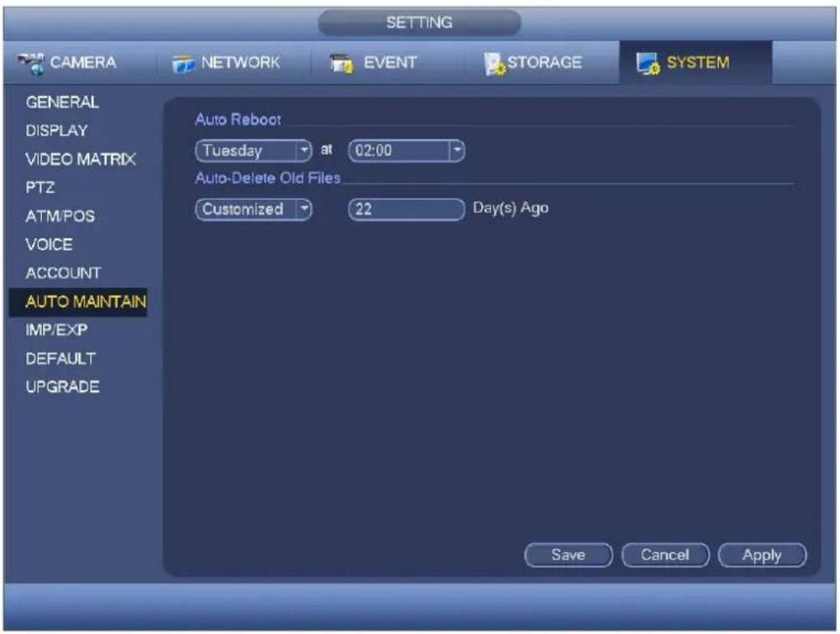Expand the 02:00 reboot time dropdown
The height and width of the screenshot is (634, 840).
pyautogui.click(x=407, y=150)
